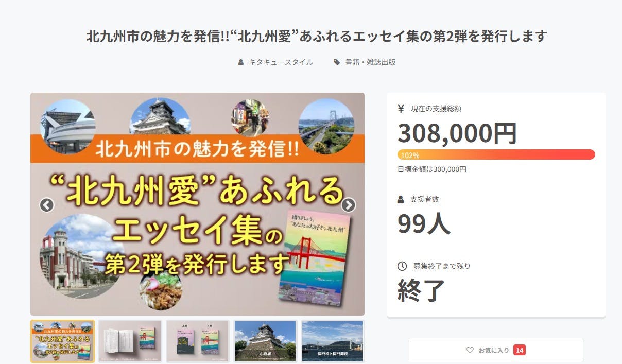The image size is (622, 364).
Task: Open the 書籍・雑誌出版 category link
Action: pos(370,62)
